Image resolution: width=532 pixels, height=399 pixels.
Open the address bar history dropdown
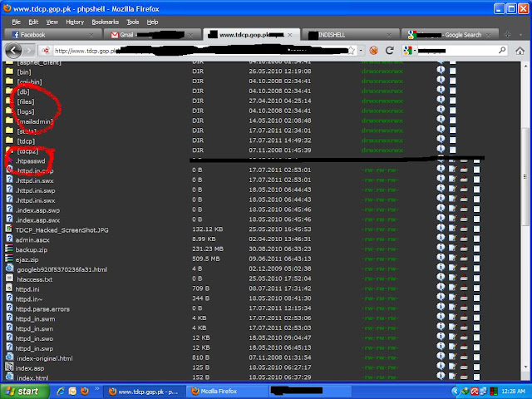click(361, 51)
